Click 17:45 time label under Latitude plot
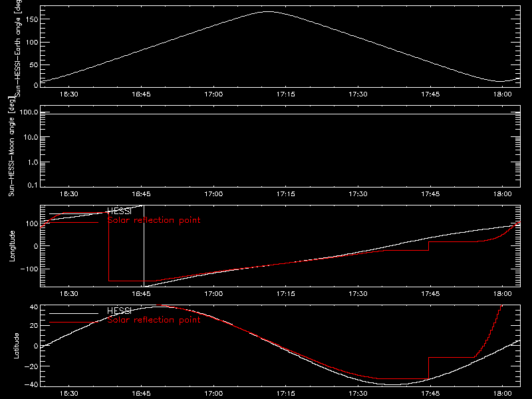Image resolution: width=532 pixels, height=399 pixels. pyautogui.click(x=430, y=393)
